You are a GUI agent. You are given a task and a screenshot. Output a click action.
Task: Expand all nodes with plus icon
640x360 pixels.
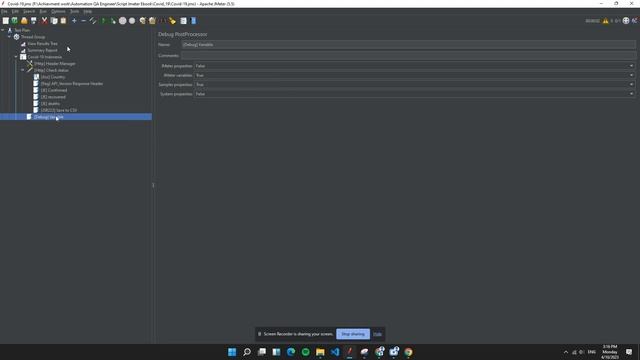tap(74, 21)
